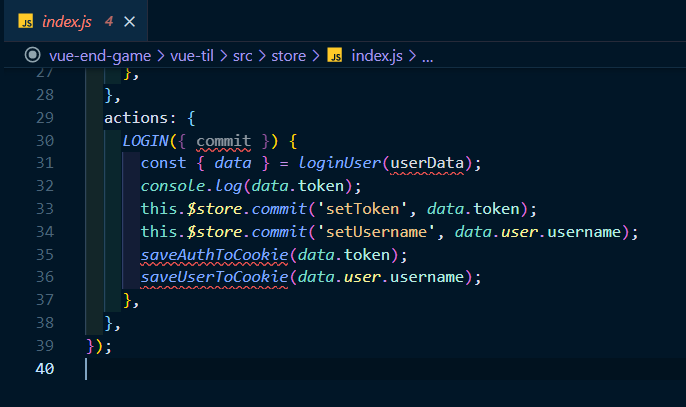Click $store on line 33
The height and width of the screenshot is (407, 686).
pos(214,209)
